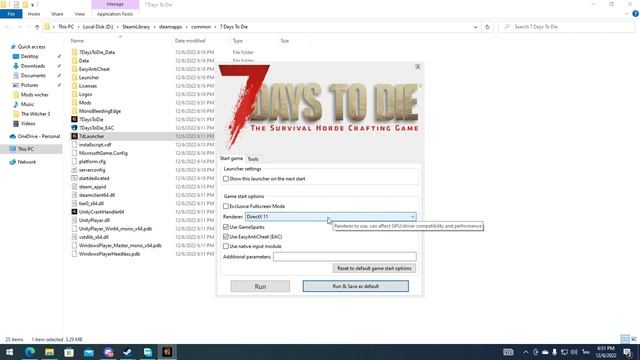
Task: Select Documents in navigation pane
Action: (33, 76)
